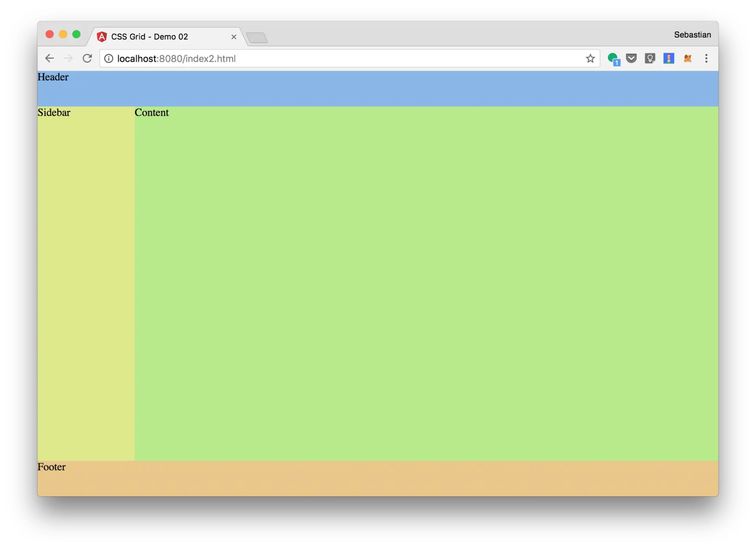Open the green extension with badge 1
Image resolution: width=756 pixels, height=550 pixels.
613,59
